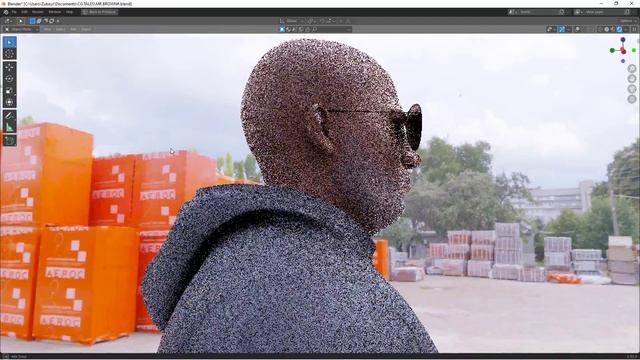Click the Back to Previous button

[100, 12]
